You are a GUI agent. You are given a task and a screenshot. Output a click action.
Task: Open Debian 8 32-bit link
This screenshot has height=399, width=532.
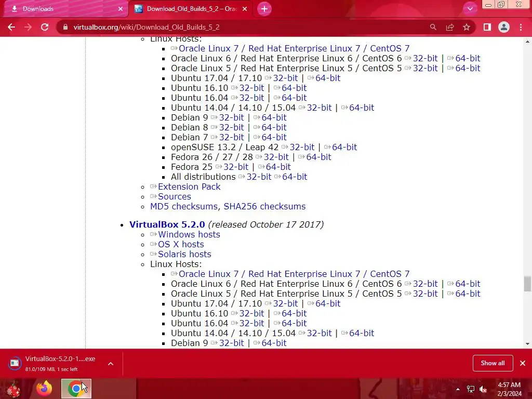231,128
